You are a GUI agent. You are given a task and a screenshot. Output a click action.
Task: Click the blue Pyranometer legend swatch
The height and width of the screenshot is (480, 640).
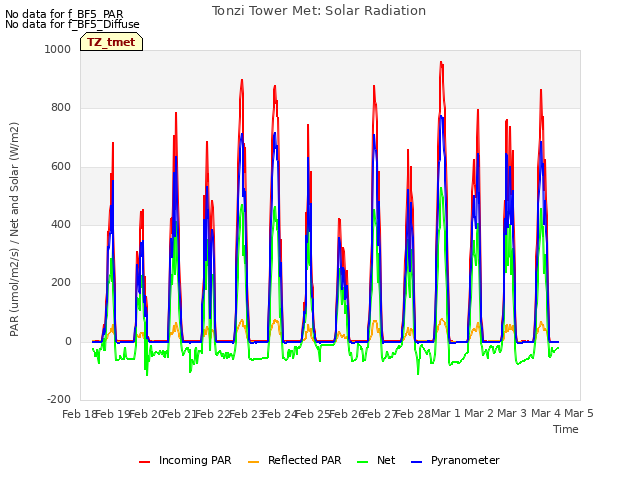(x=416, y=462)
